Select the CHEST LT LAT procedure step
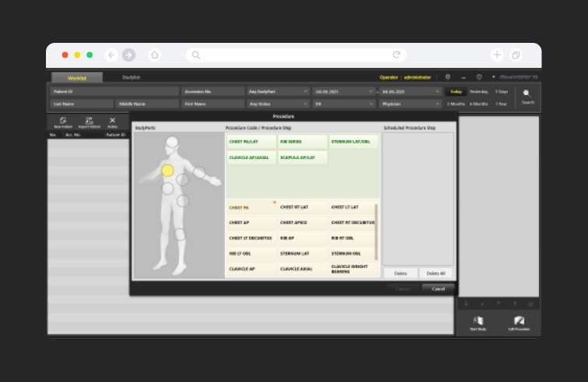This screenshot has width=588, height=382. [x=352, y=207]
